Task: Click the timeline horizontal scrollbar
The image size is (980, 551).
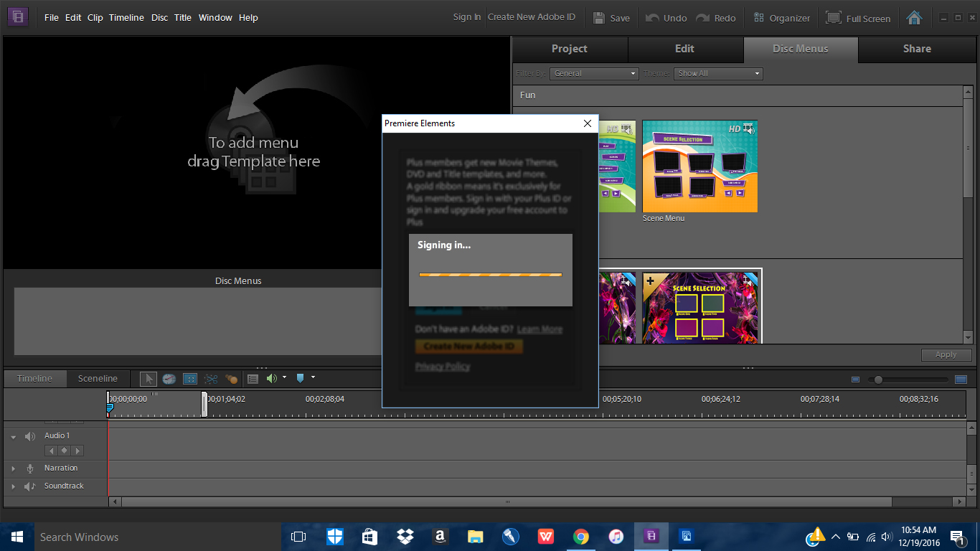Action: click(507, 502)
